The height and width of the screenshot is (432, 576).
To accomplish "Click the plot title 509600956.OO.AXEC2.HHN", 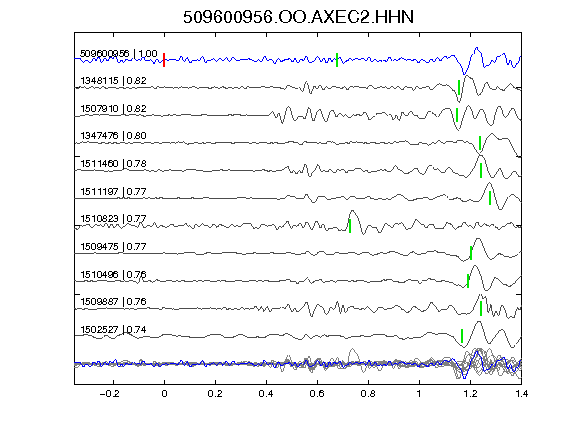I will click(x=298, y=17).
